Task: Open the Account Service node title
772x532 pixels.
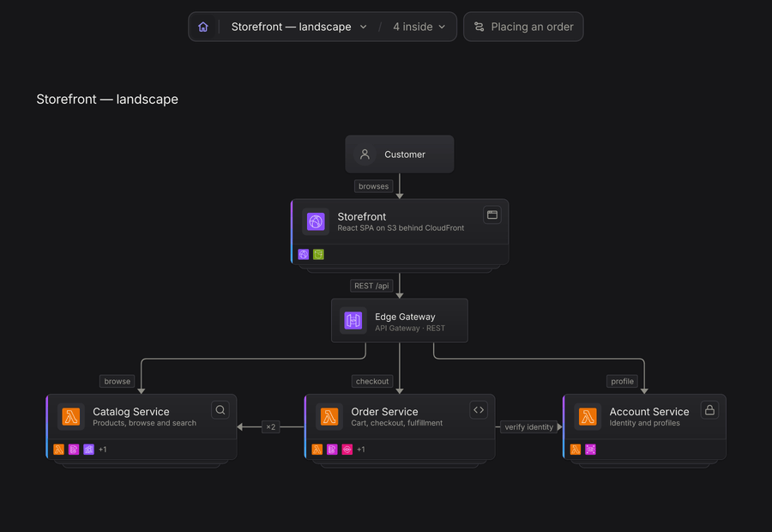Action: (649, 411)
